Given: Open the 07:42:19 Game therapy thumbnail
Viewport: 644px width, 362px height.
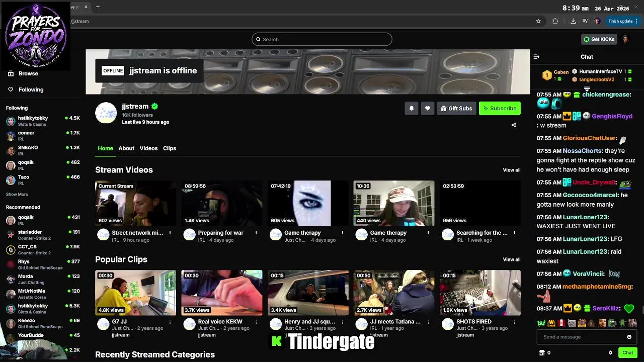Looking at the screenshot, I should point(308,203).
